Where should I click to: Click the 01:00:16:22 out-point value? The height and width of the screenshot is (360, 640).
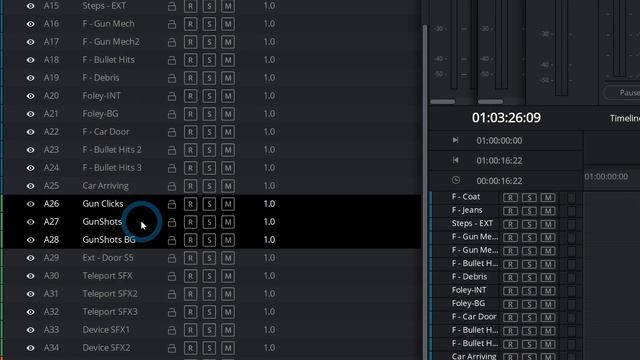499,160
